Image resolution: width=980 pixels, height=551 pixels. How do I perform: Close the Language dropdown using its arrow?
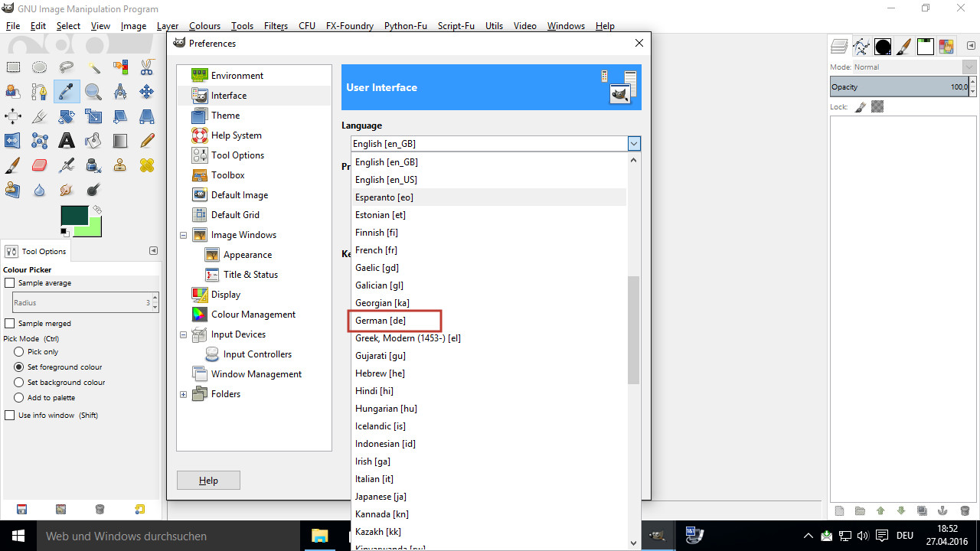(633, 144)
